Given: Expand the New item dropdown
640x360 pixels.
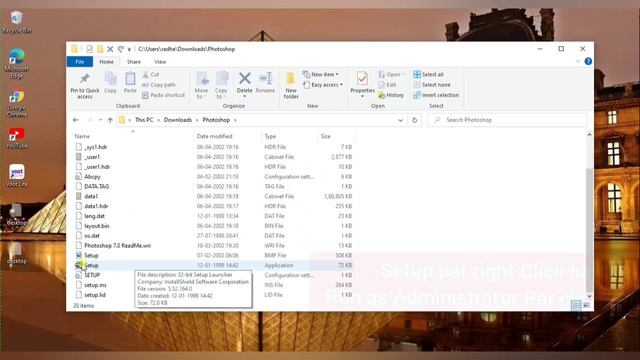Looking at the screenshot, I should tap(321, 74).
